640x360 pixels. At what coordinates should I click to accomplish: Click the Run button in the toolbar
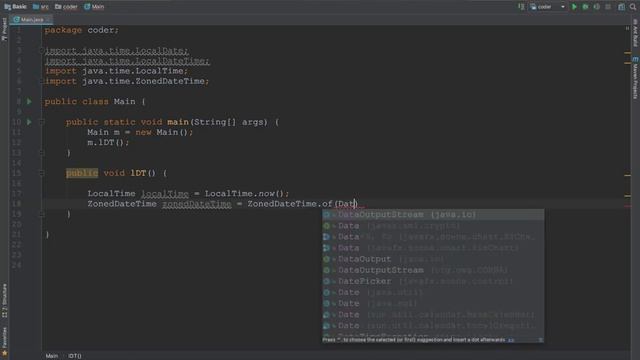pyautogui.click(x=574, y=7)
